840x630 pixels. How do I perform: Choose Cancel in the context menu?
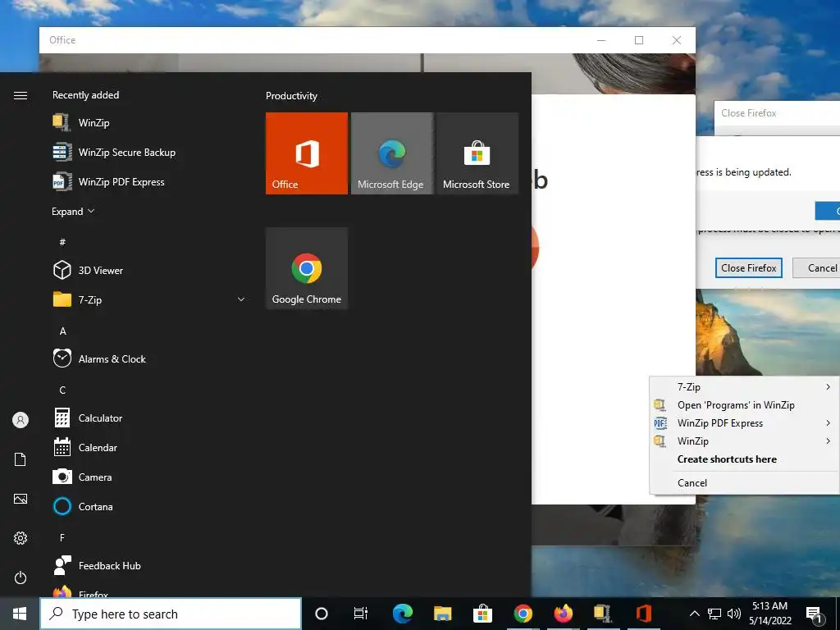tap(745, 482)
